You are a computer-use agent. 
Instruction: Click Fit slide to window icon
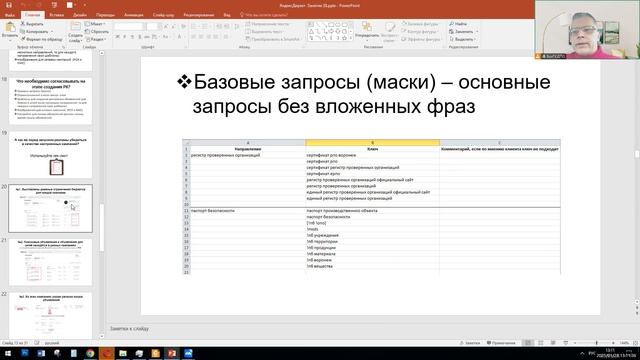(x=635, y=343)
